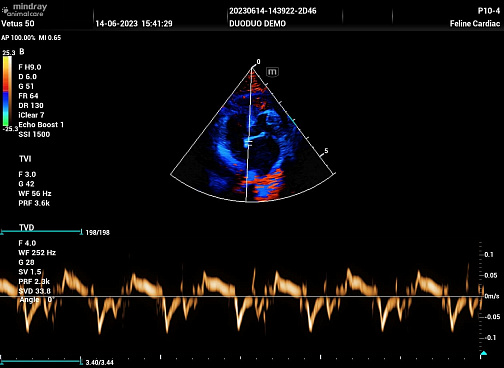The height and width of the screenshot is (368, 504).
Task: Click the color velocity scale bar
Action: coord(7,91)
